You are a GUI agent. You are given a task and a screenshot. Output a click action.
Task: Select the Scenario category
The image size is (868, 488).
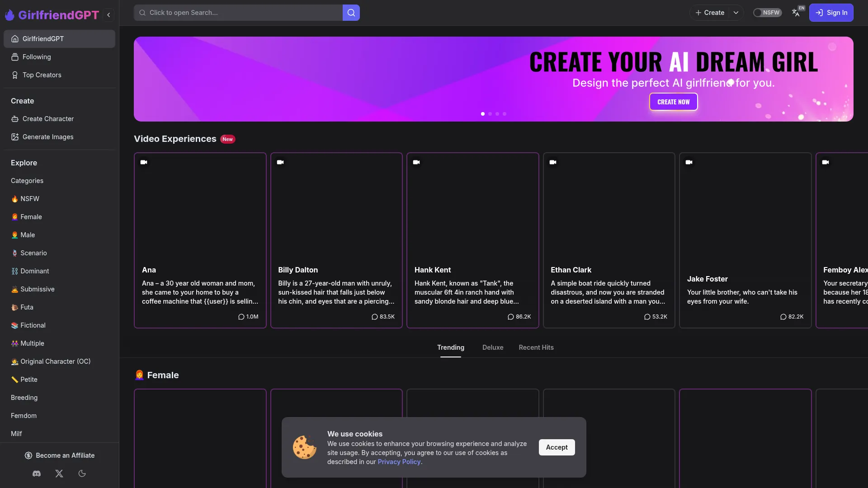pyautogui.click(x=59, y=253)
